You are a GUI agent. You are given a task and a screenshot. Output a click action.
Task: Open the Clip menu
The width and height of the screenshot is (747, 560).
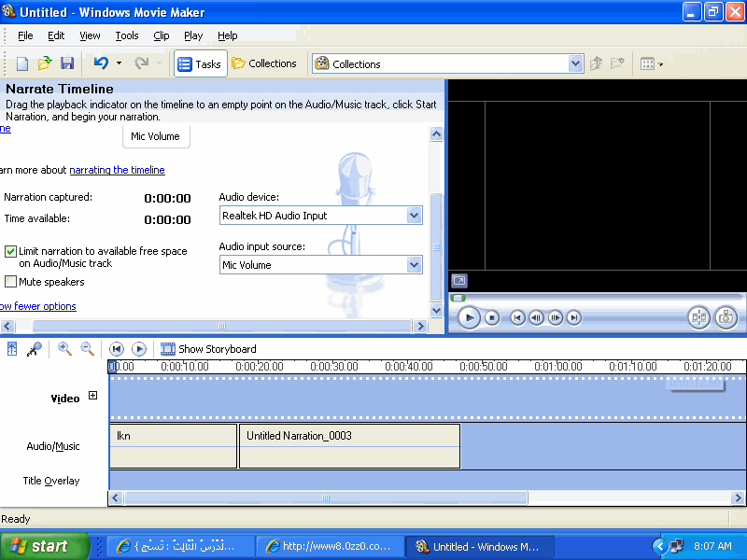coord(162,35)
